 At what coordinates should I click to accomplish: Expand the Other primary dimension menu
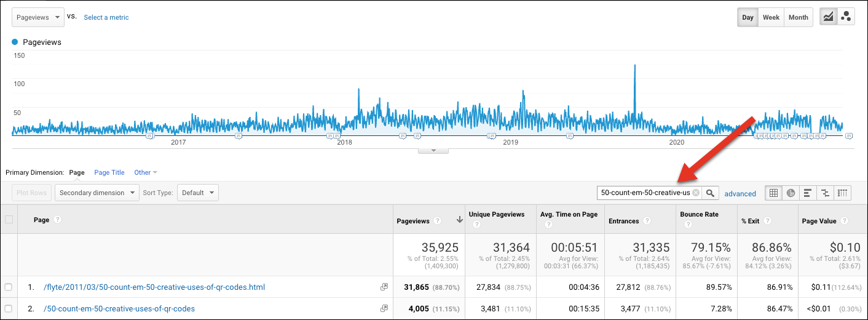pyautogui.click(x=146, y=172)
